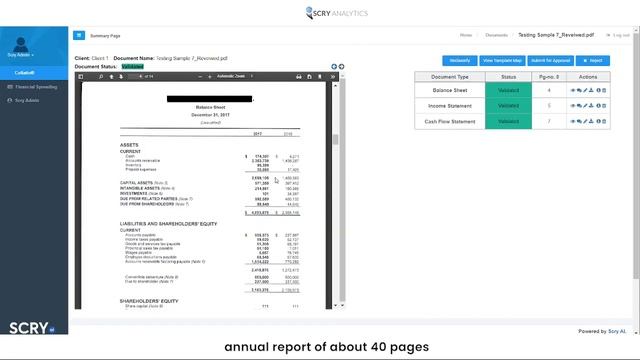View Cash Flow Statement with eye icon
This screenshot has width=640, height=360.
click(x=573, y=121)
